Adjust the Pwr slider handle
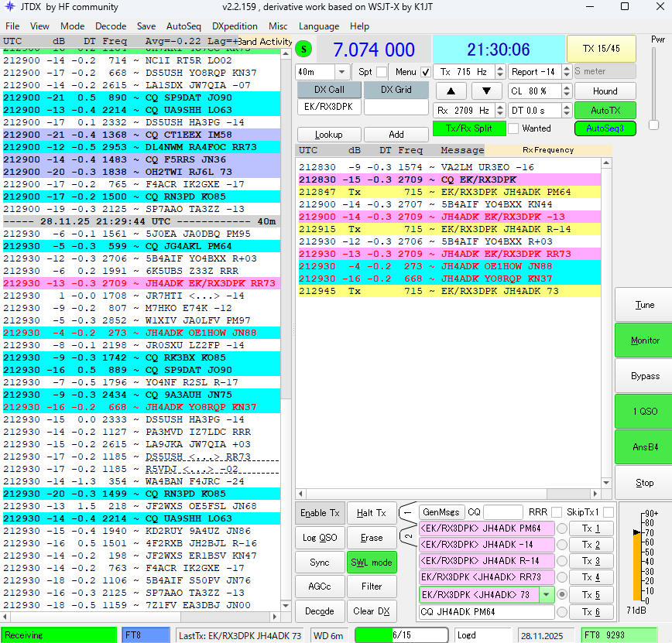The width and height of the screenshot is (672, 643). point(653,125)
